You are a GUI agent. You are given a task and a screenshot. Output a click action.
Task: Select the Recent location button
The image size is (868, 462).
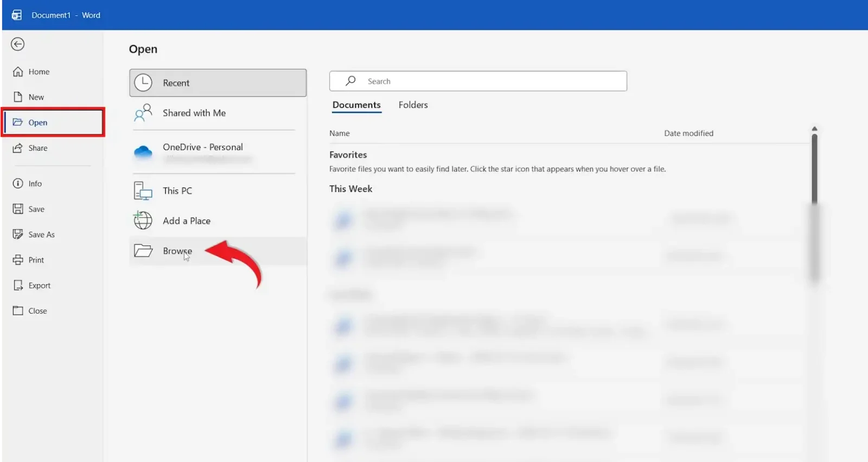(218, 83)
